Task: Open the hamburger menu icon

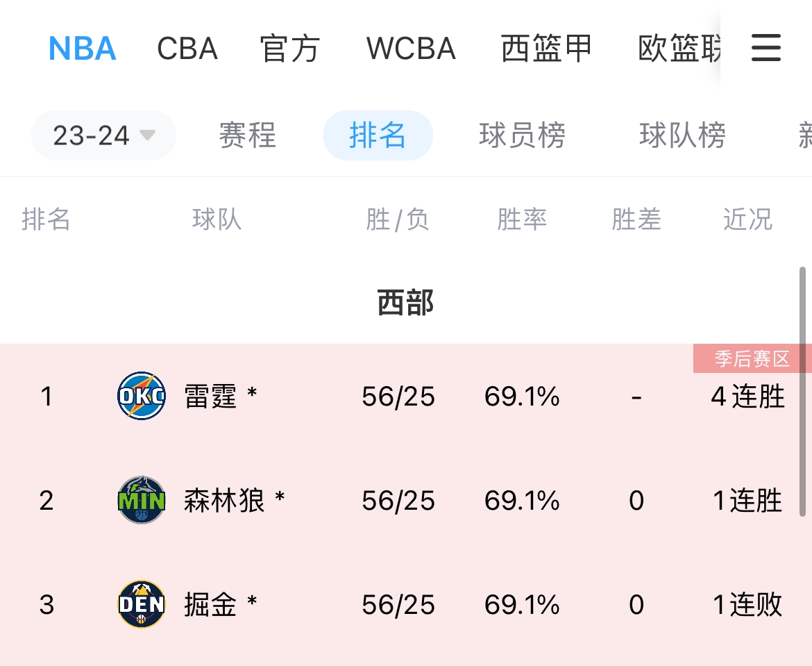Action: pyautogui.click(x=766, y=48)
